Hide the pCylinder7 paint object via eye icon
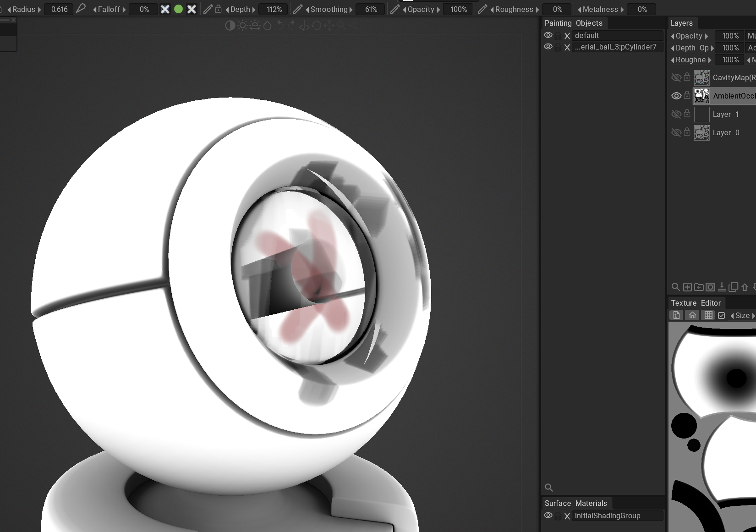The height and width of the screenshot is (532, 756). [548, 47]
